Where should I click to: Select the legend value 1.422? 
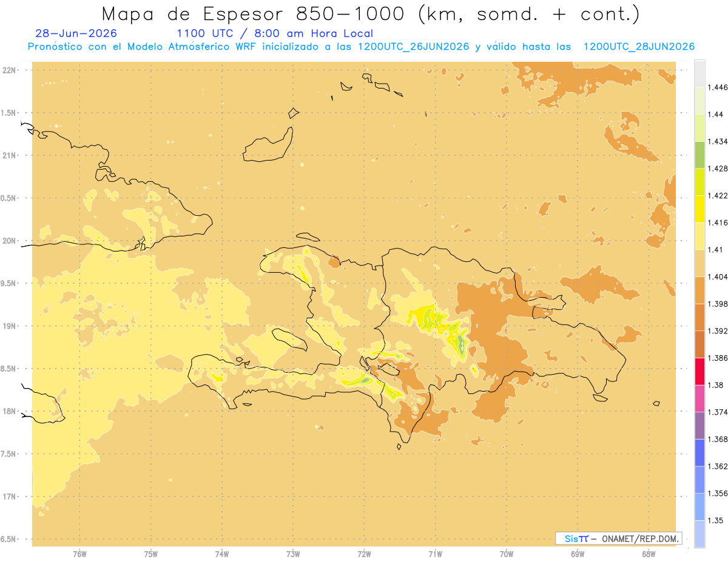point(718,196)
